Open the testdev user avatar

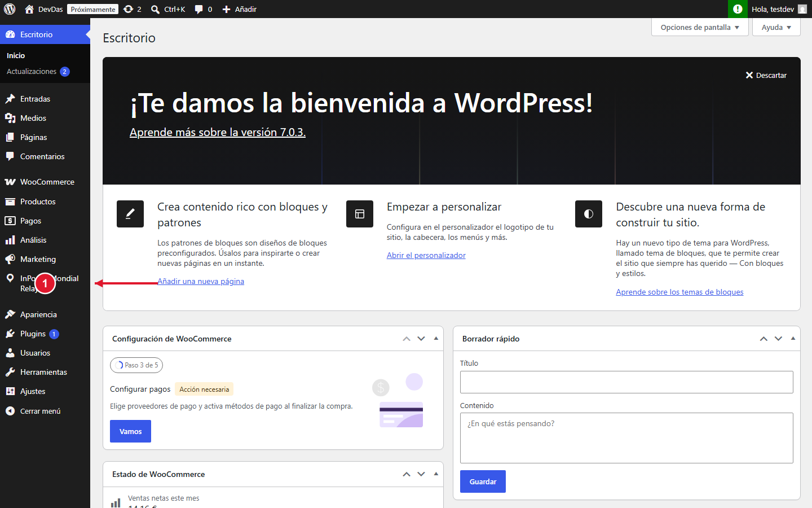tap(802, 10)
